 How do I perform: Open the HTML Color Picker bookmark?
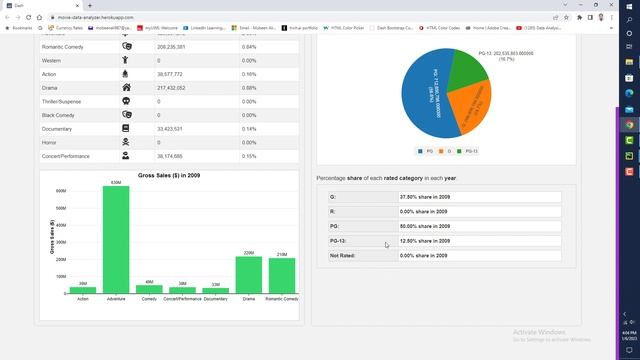coord(344,28)
